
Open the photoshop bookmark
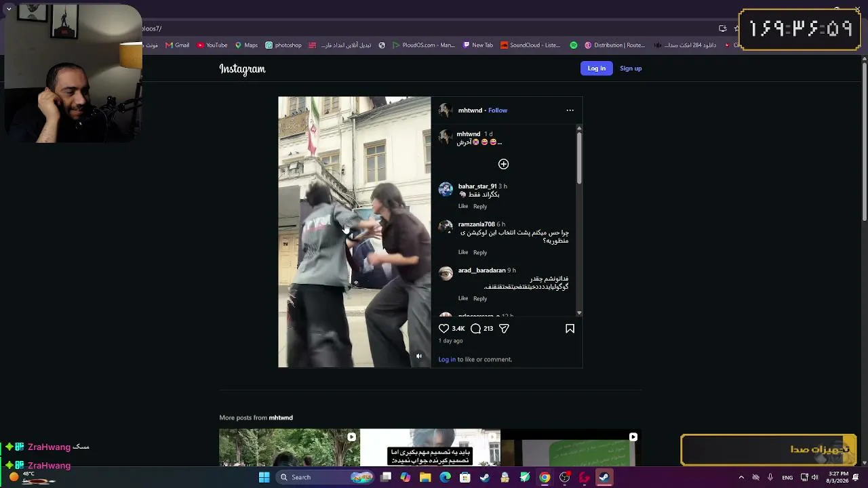click(x=283, y=45)
